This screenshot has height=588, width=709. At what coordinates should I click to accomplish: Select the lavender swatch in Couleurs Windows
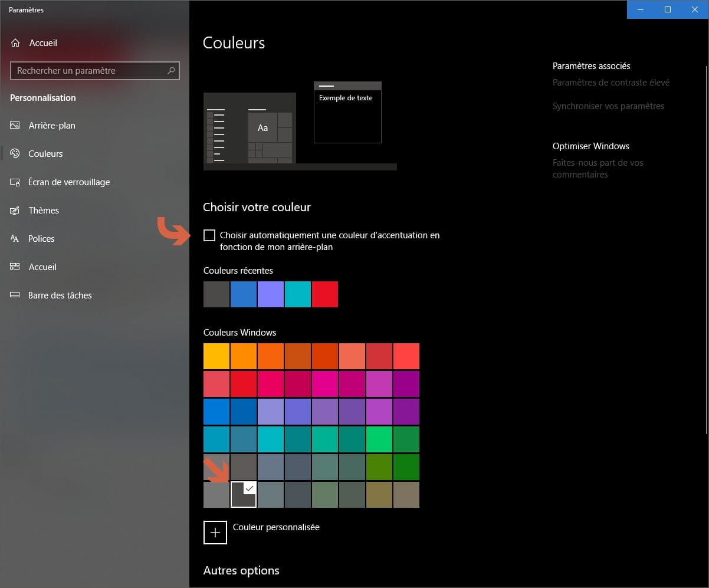pos(271,412)
